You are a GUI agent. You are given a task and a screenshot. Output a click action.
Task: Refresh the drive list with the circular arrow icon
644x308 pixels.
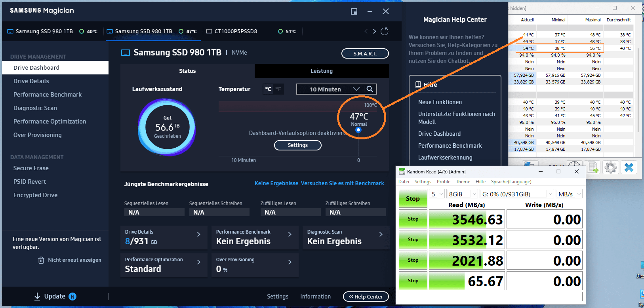(x=385, y=31)
